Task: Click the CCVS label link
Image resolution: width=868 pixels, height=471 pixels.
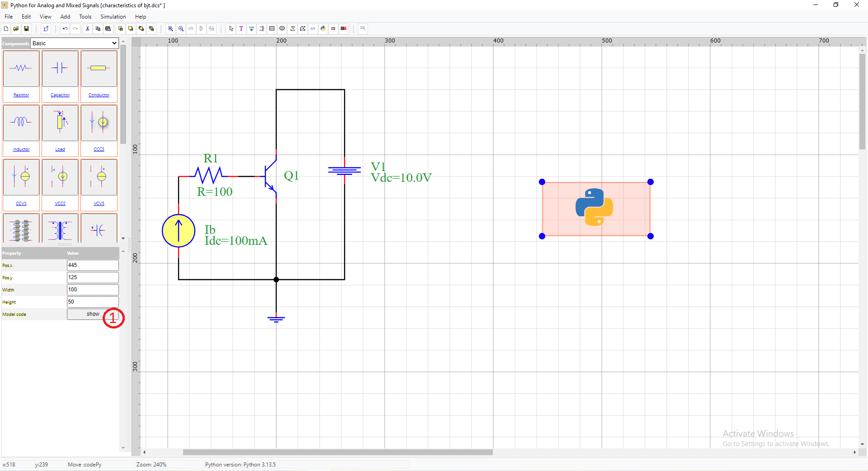Action: click(21, 204)
